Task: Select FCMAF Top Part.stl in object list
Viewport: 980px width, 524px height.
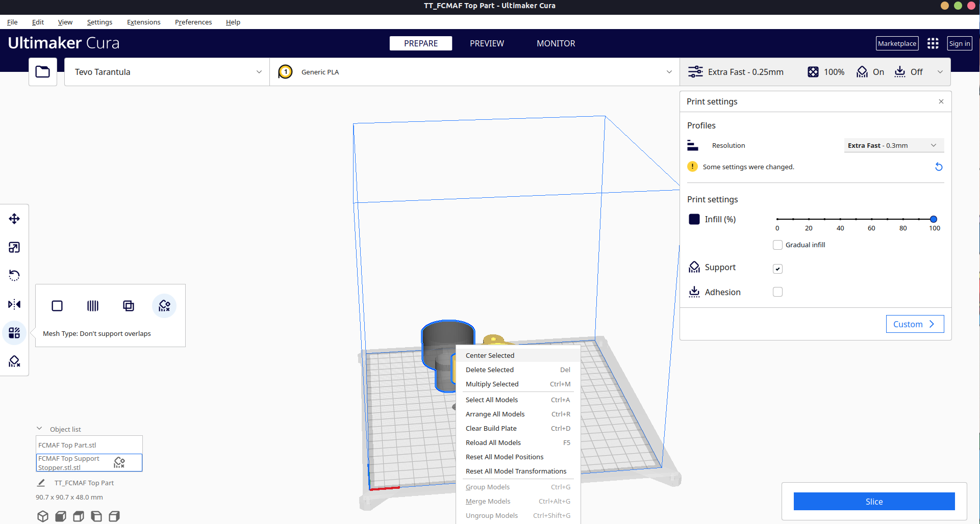Action: (x=89, y=445)
